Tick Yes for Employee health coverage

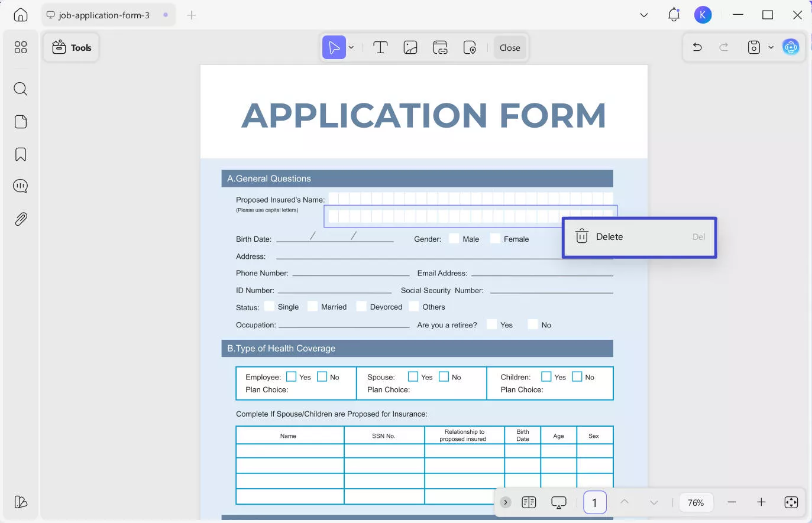[290, 376]
